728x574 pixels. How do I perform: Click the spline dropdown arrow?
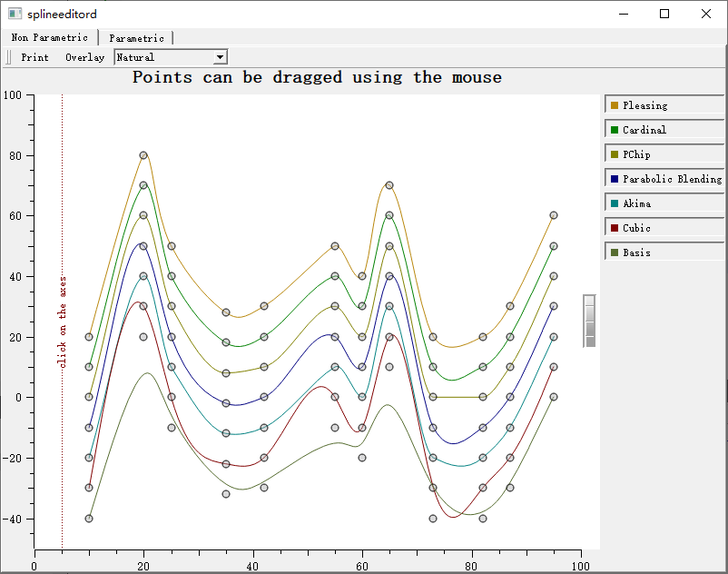click(x=219, y=56)
